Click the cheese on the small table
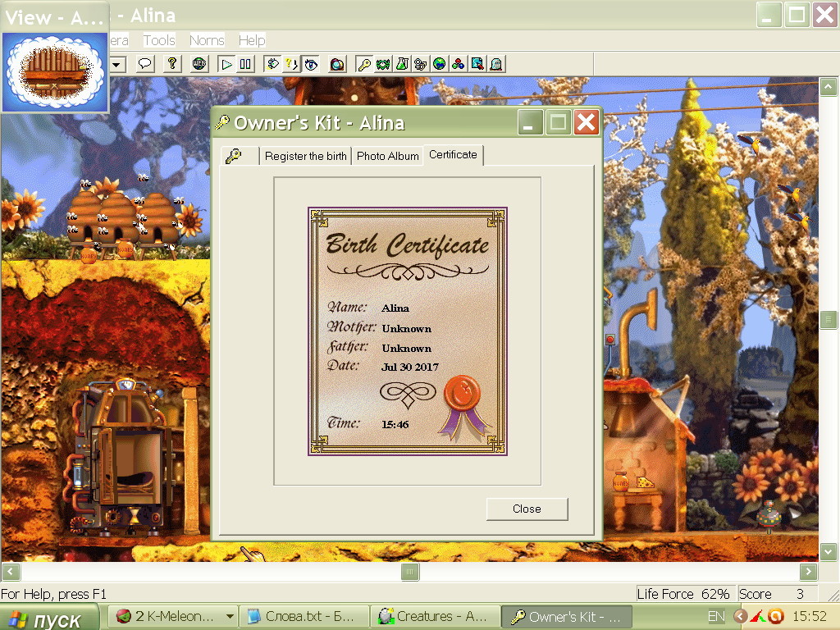This screenshot has width=840, height=630. pos(646,482)
